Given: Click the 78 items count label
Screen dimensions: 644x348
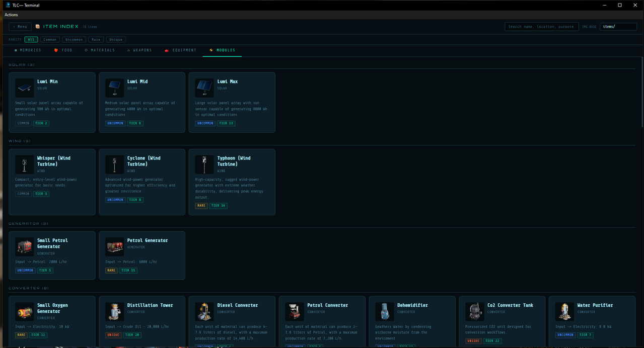Looking at the screenshot, I should tap(90, 27).
